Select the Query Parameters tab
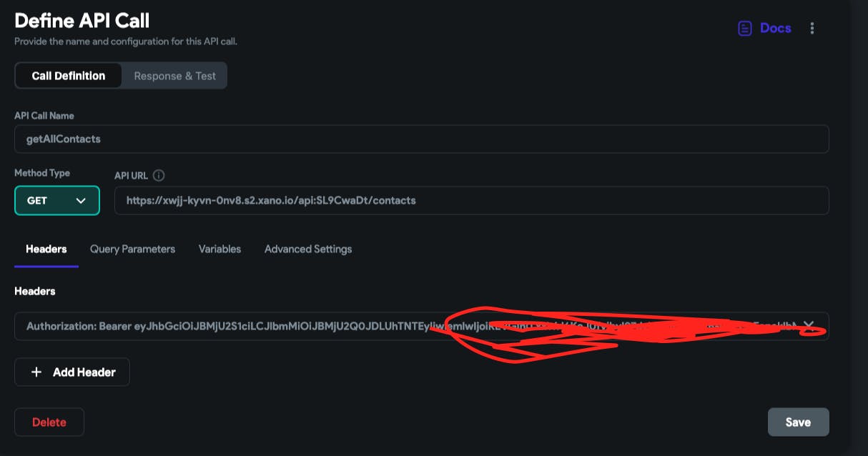This screenshot has width=868, height=456. click(132, 249)
